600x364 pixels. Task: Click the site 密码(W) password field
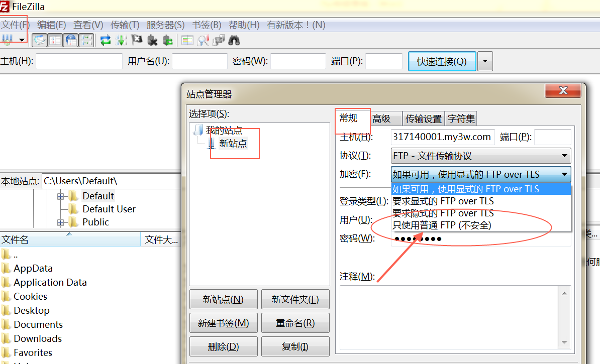(x=481, y=239)
